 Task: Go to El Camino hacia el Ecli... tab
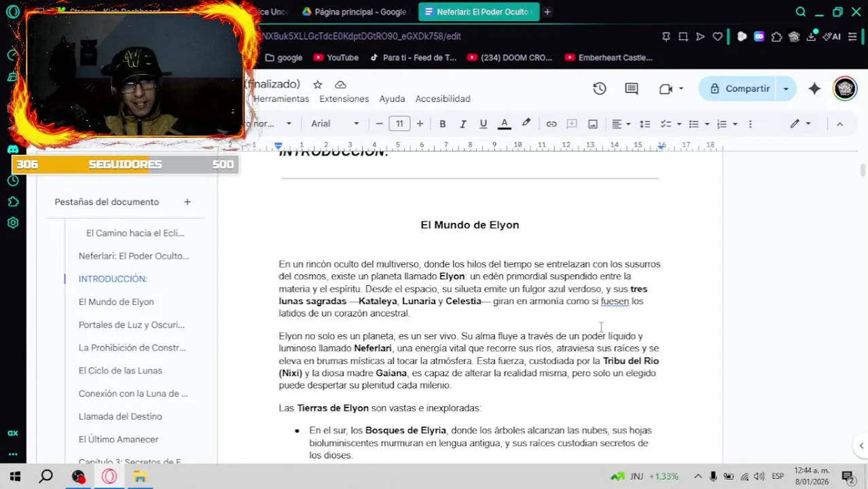coord(135,233)
